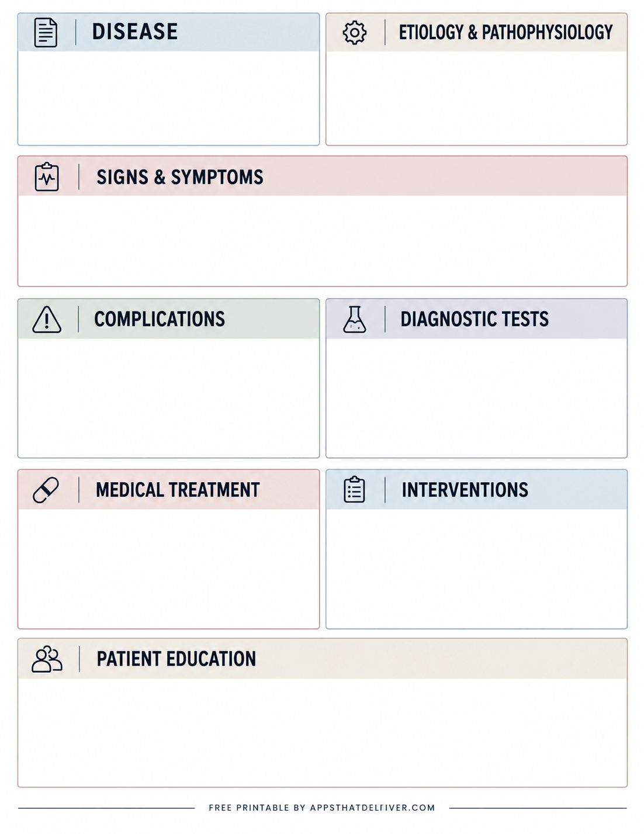Select the Signs & Symptoms heading
The width and height of the screenshot is (644, 834).
[180, 177]
